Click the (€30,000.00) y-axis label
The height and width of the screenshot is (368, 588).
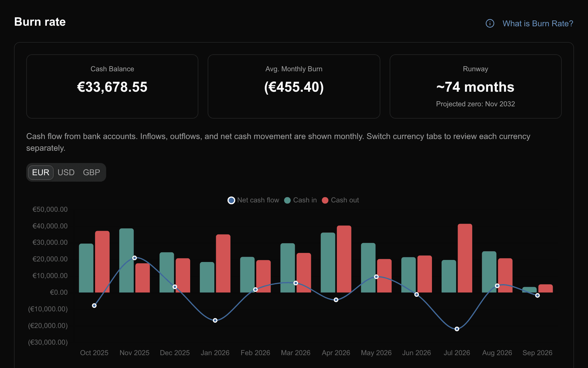point(48,342)
